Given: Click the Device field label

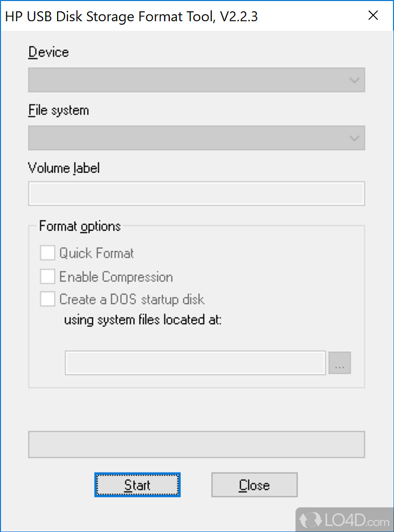Looking at the screenshot, I should coord(48,52).
